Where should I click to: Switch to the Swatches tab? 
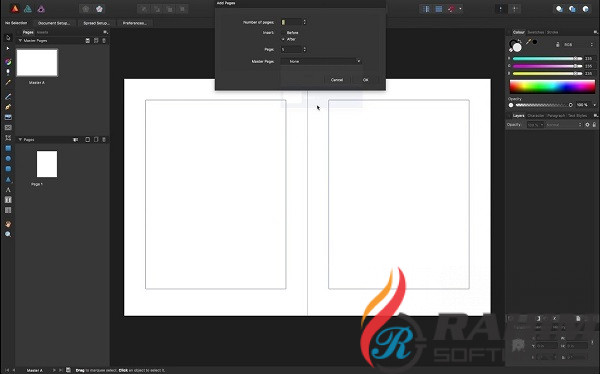[535, 32]
